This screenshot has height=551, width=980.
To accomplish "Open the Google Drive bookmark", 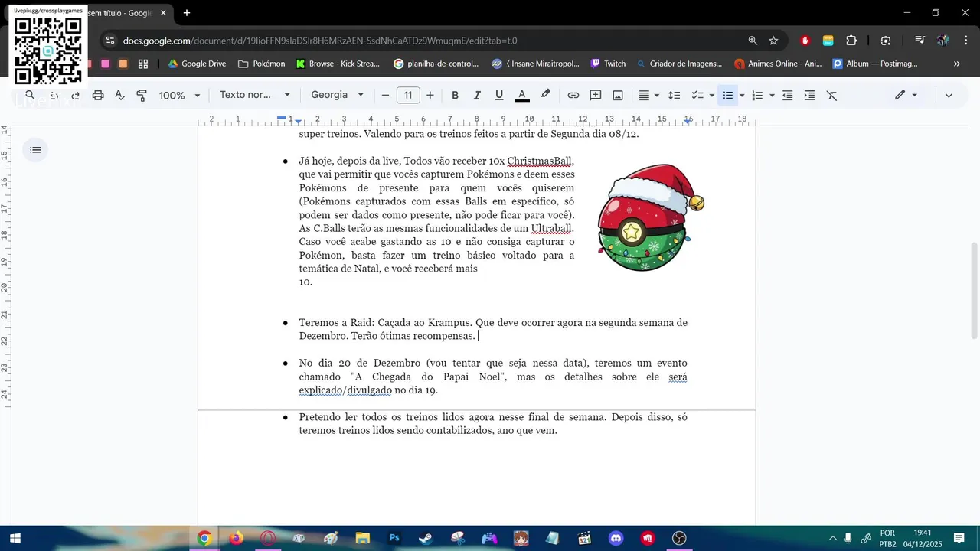I will pos(197,64).
